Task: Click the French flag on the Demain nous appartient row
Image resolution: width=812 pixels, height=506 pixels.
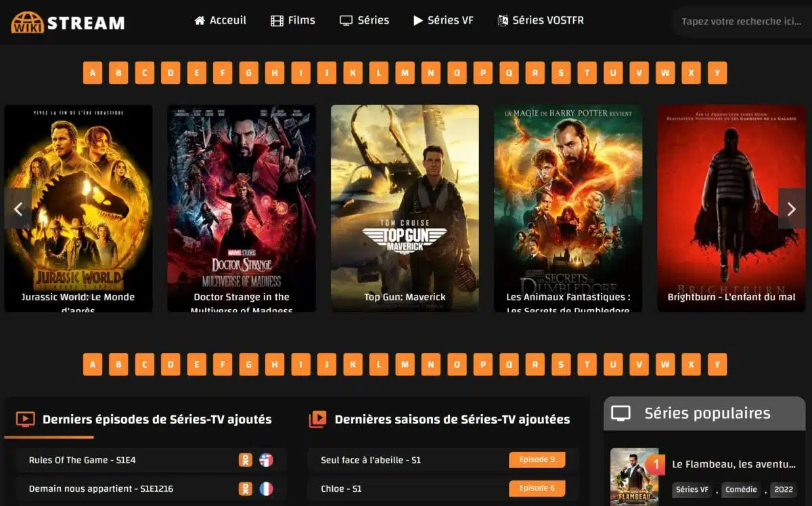Action: coord(267,488)
